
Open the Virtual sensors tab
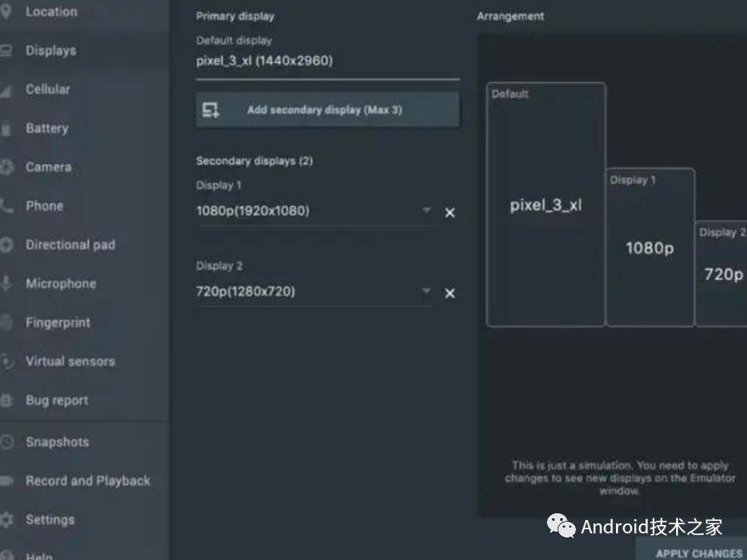coord(84,361)
